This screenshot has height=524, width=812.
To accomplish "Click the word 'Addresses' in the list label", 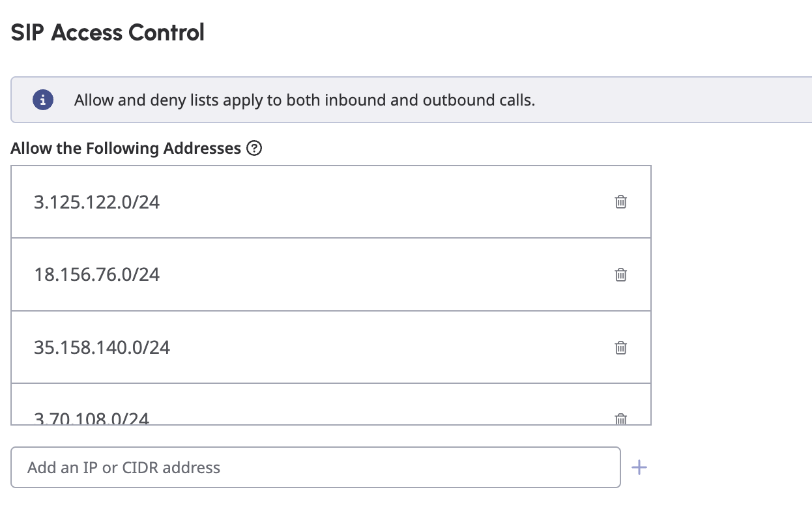I will (x=202, y=149).
